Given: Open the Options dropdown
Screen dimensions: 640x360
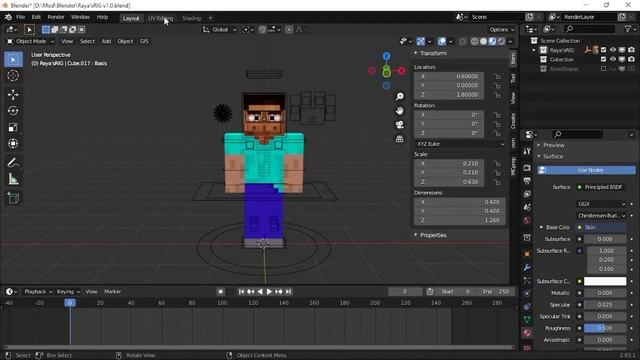Looking at the screenshot, I should click(x=502, y=29).
